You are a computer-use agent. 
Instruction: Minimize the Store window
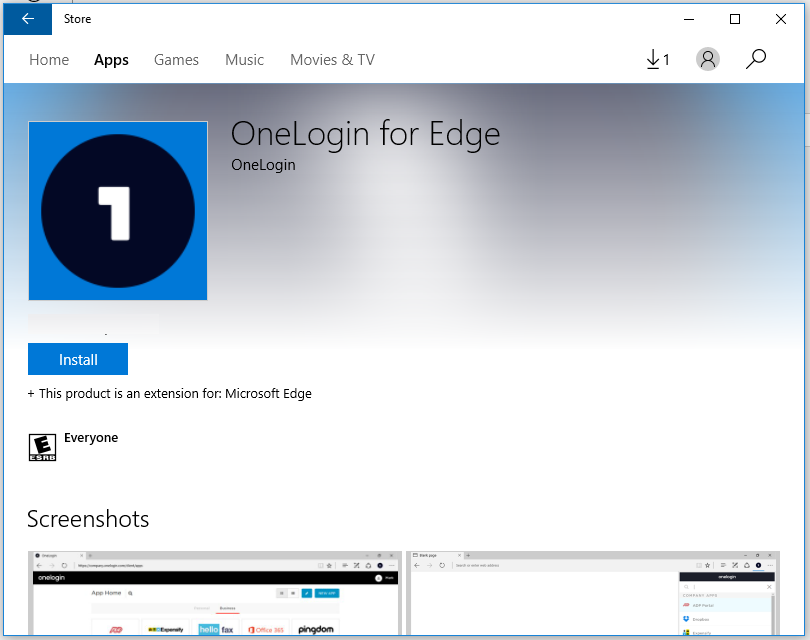(x=689, y=19)
